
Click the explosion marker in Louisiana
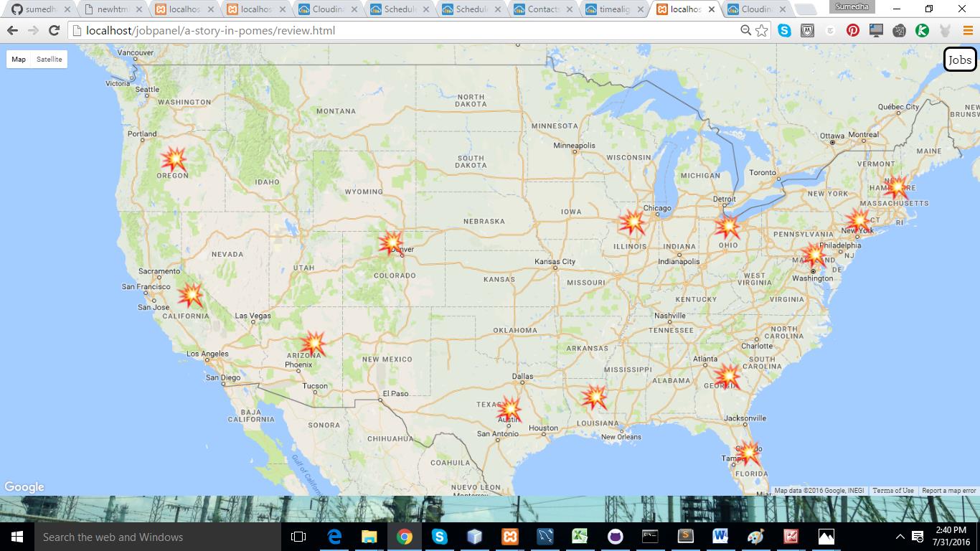click(595, 396)
